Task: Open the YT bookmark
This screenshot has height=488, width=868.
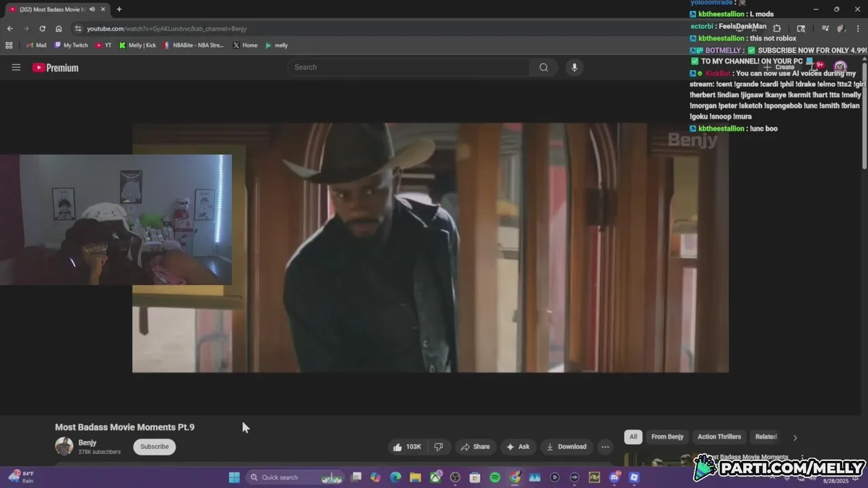Action: tap(104, 45)
